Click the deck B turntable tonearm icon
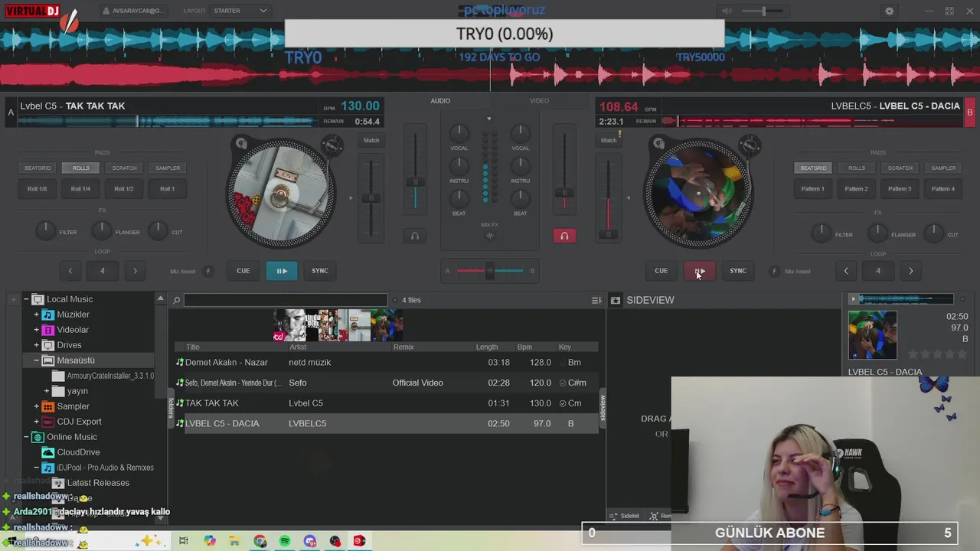The image size is (980, 551). pyautogui.click(x=750, y=144)
